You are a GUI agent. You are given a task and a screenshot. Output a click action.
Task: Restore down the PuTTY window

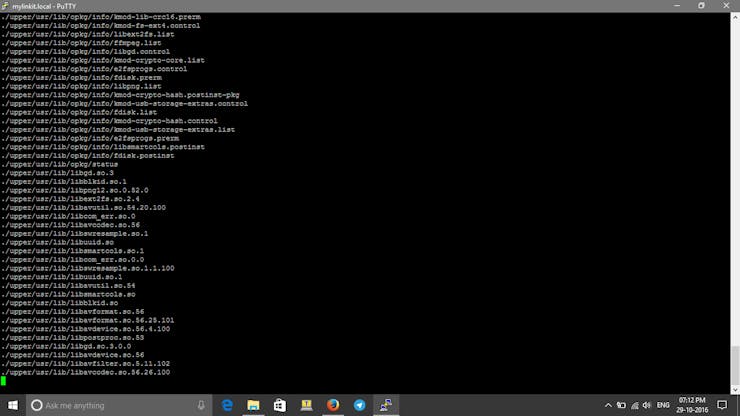[701, 6]
